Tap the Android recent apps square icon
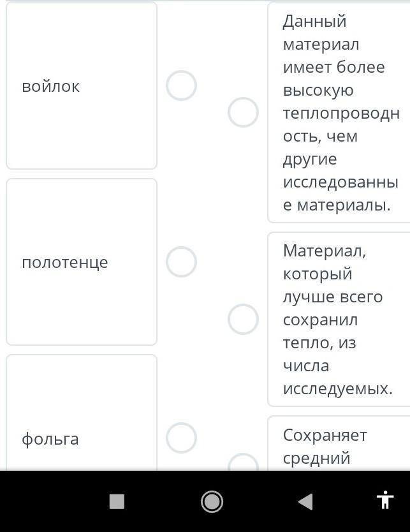Screen dimensions: 410x532 pos(117,501)
